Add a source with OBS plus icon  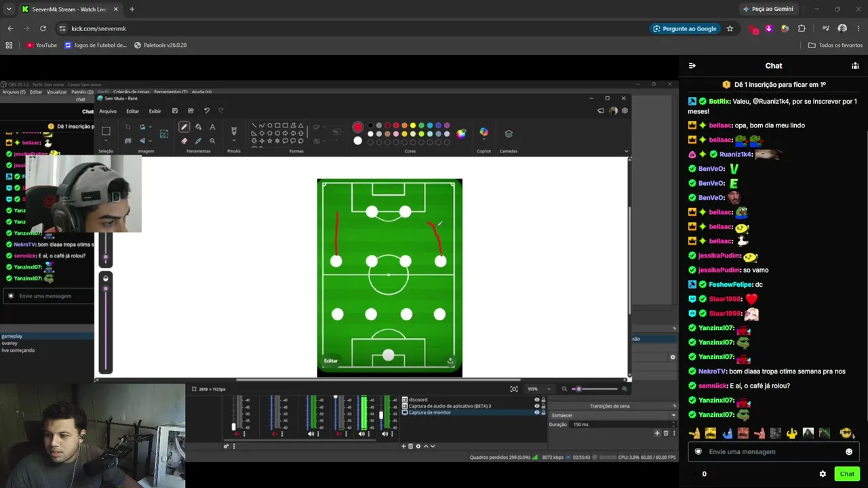point(403,446)
